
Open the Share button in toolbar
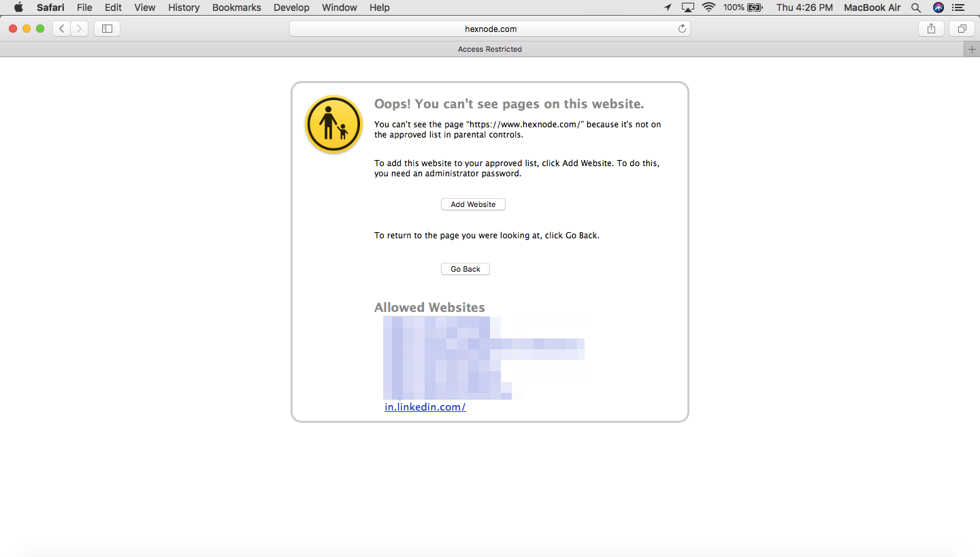pos(931,29)
